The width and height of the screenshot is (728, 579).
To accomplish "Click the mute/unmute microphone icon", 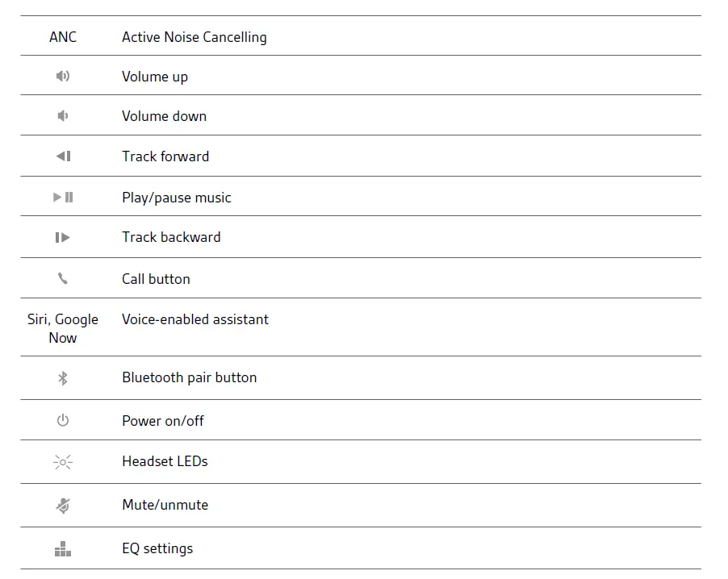I will click(x=63, y=506).
